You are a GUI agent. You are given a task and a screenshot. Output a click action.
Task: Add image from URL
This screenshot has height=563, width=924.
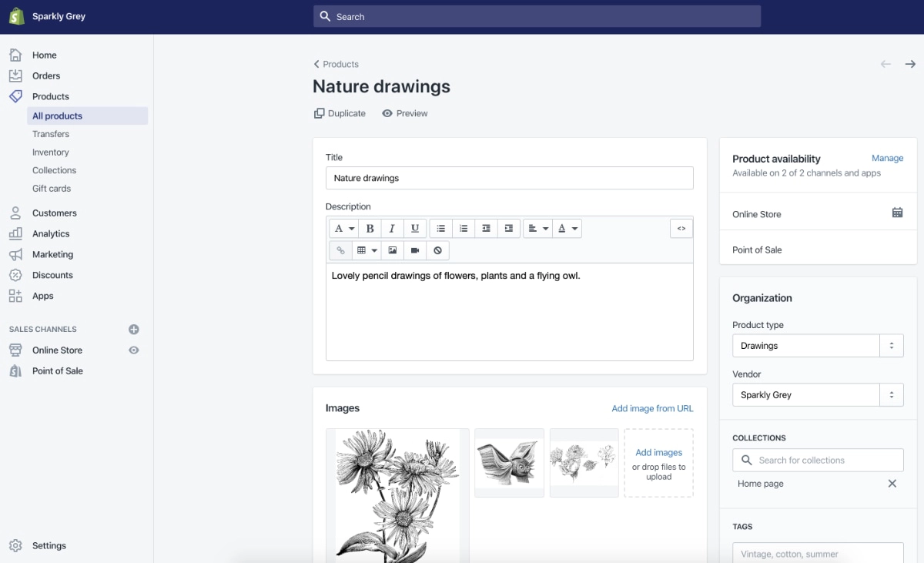(652, 408)
